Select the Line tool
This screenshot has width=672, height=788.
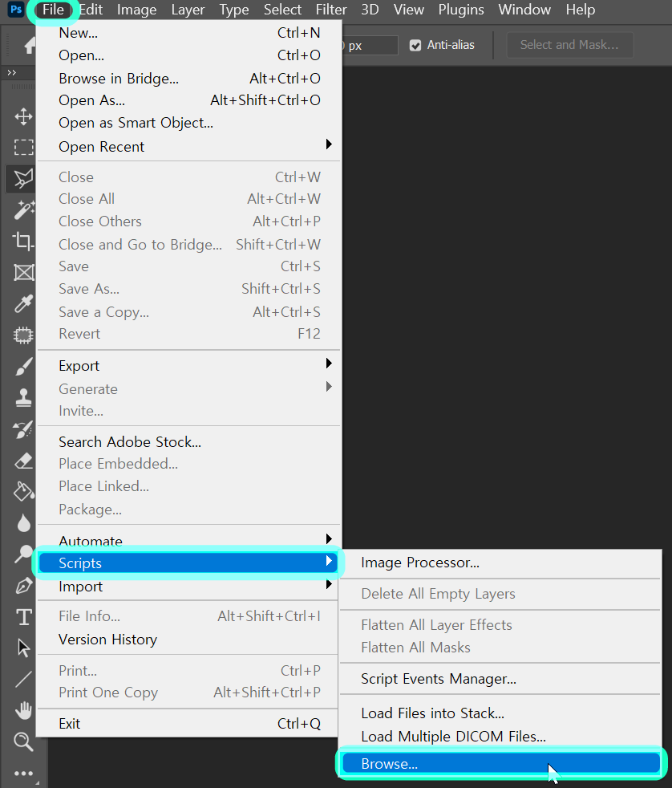click(23, 680)
